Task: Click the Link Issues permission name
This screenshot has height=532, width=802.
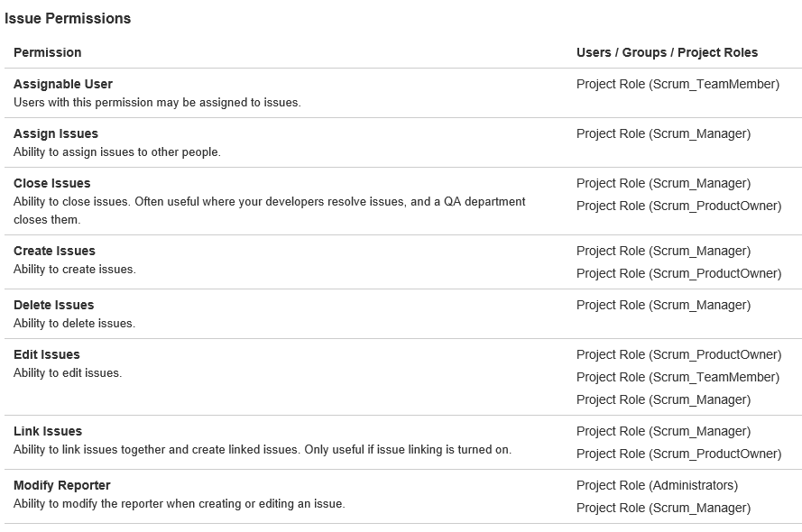Action: (x=48, y=431)
